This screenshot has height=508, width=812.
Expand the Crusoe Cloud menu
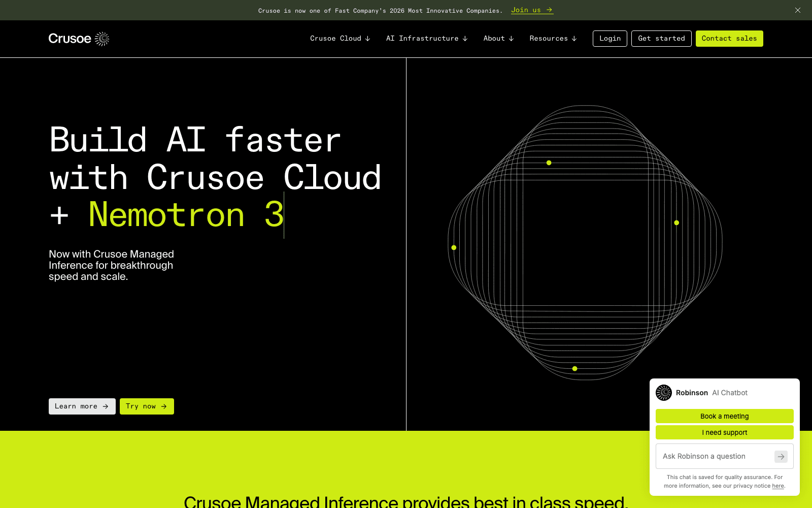point(340,39)
